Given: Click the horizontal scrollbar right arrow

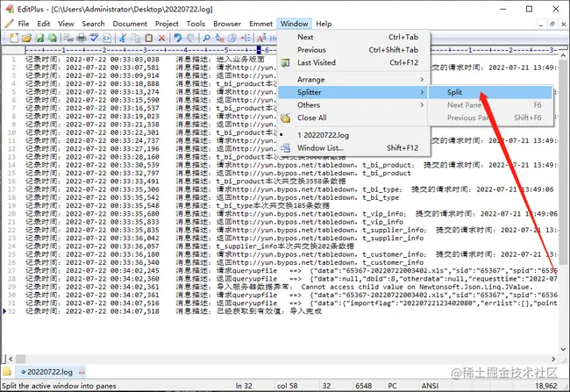Looking at the screenshot, I should click(x=553, y=359).
